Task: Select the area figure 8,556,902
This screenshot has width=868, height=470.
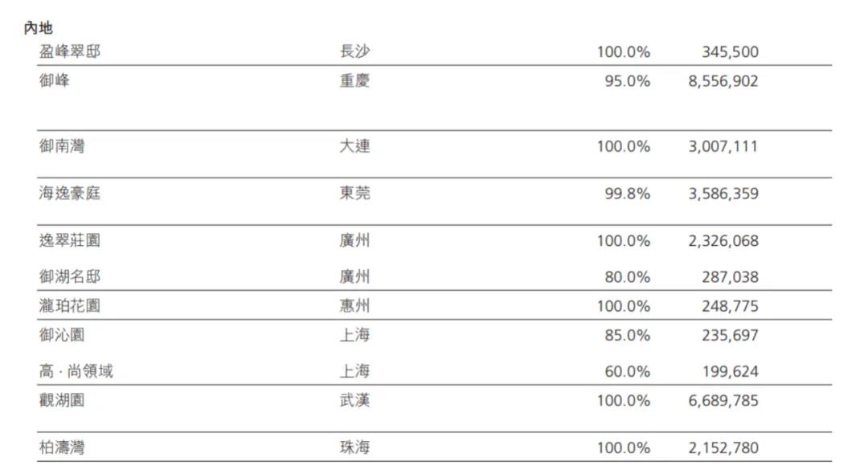Action: [723, 81]
